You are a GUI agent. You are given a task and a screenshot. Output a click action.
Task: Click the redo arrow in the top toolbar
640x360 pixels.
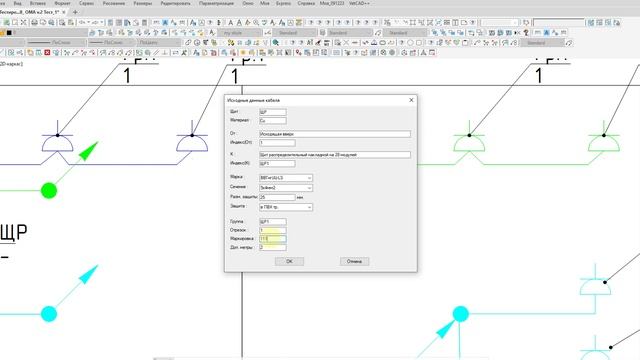click(x=95, y=22)
